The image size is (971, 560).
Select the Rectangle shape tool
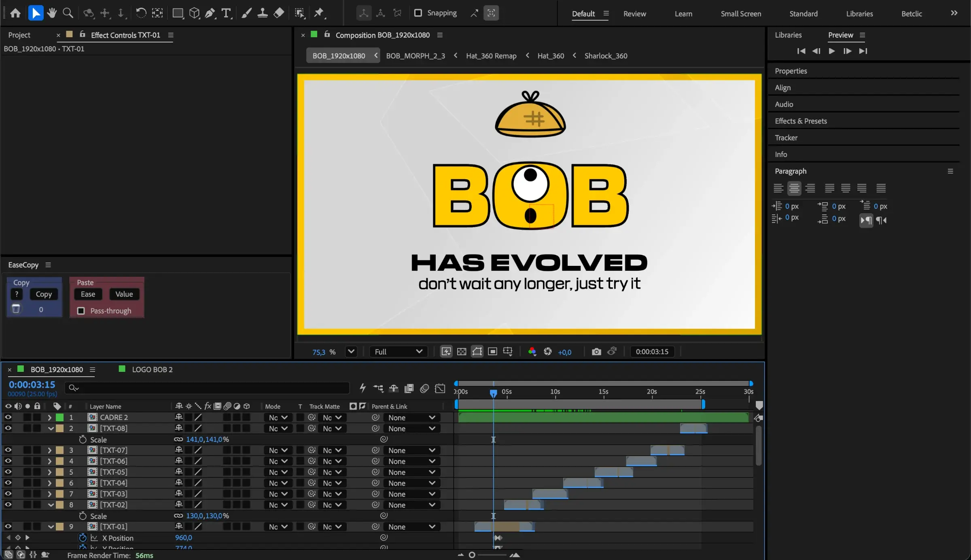click(x=178, y=13)
